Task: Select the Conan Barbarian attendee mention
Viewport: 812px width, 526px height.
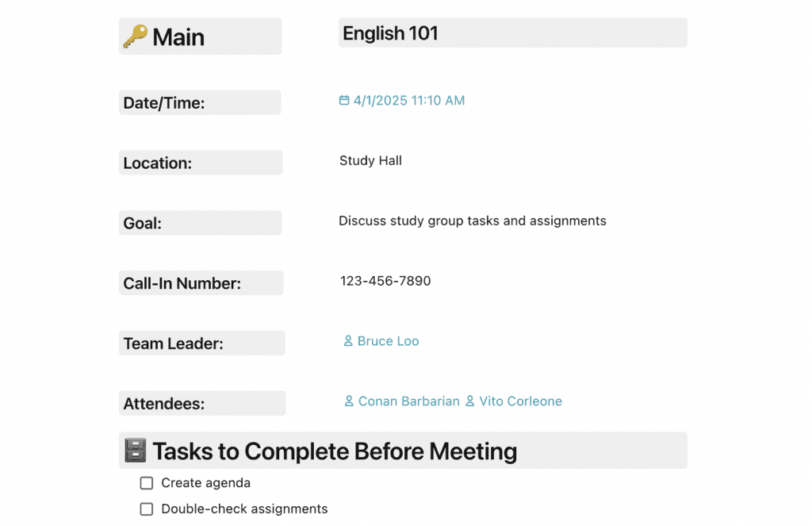Action: click(x=408, y=401)
